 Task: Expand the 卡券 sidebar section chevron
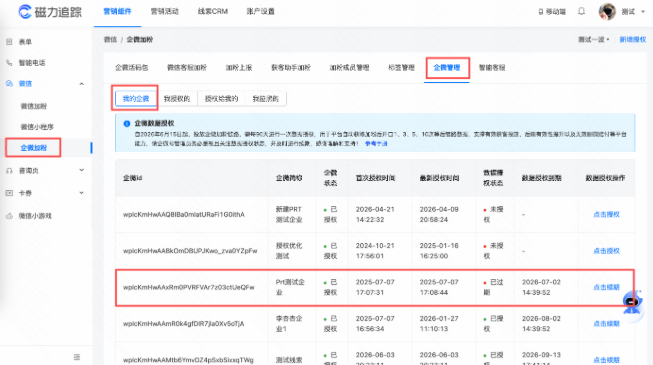[x=82, y=192]
